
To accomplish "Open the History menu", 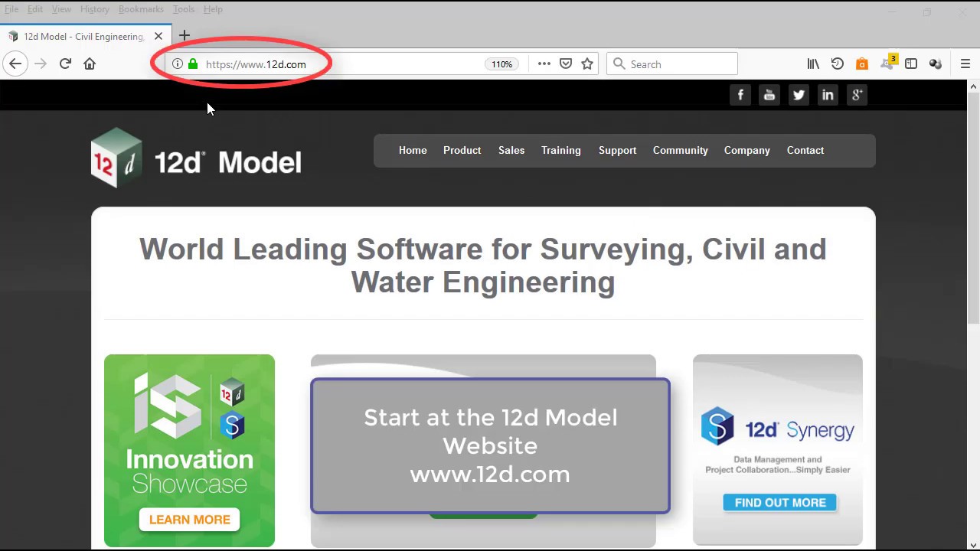I will click(x=95, y=9).
